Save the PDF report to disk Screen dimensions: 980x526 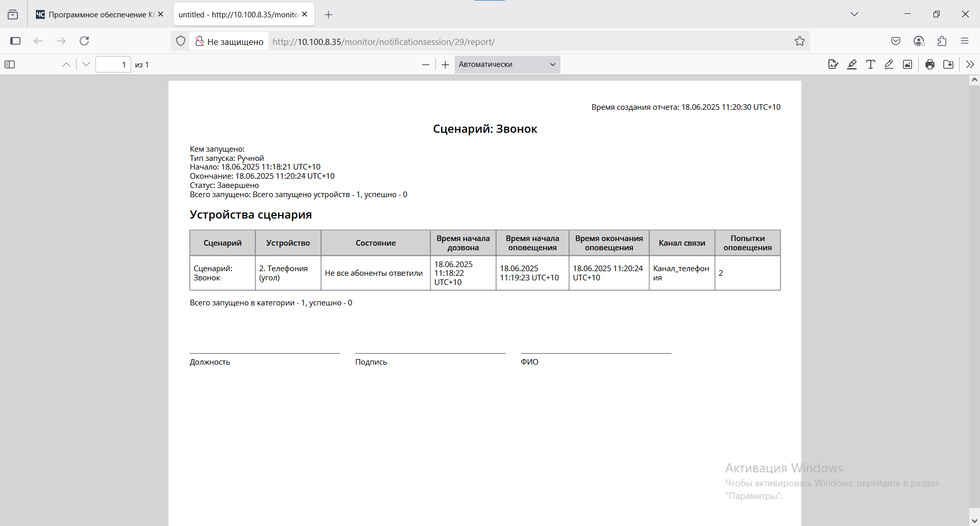click(x=948, y=64)
